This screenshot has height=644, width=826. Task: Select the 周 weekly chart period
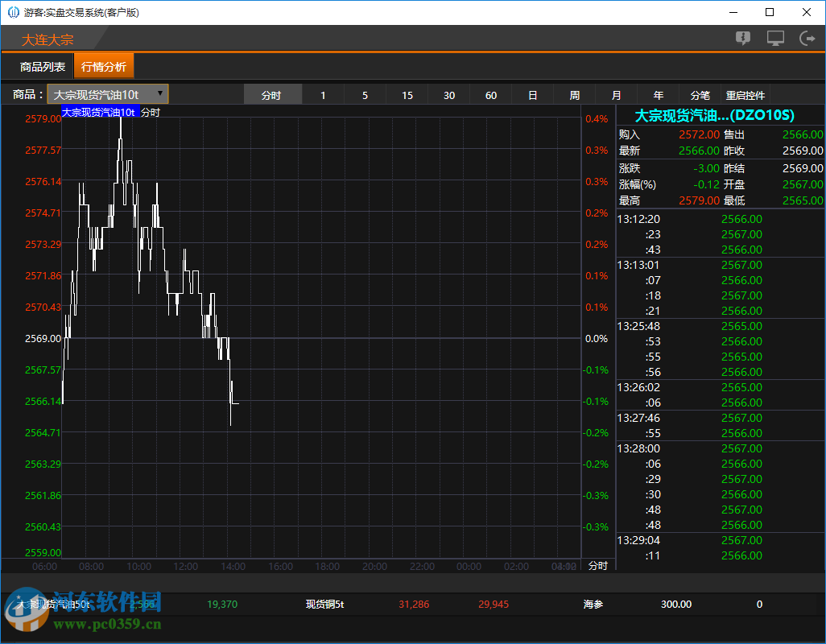[575, 95]
